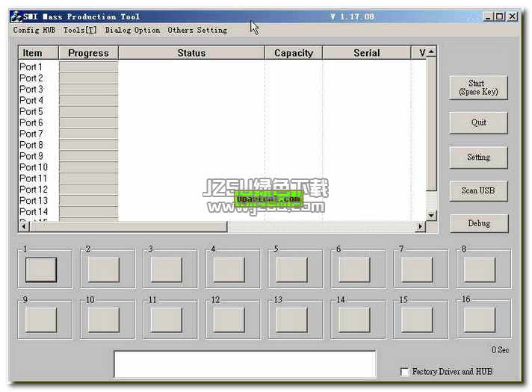Screen dimensions: 532x392
Task: Select the Port 8 row
Action: [x=222, y=145]
